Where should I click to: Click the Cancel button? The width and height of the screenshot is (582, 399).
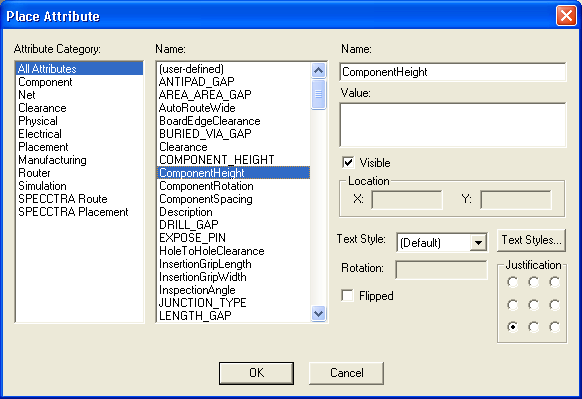point(346,373)
